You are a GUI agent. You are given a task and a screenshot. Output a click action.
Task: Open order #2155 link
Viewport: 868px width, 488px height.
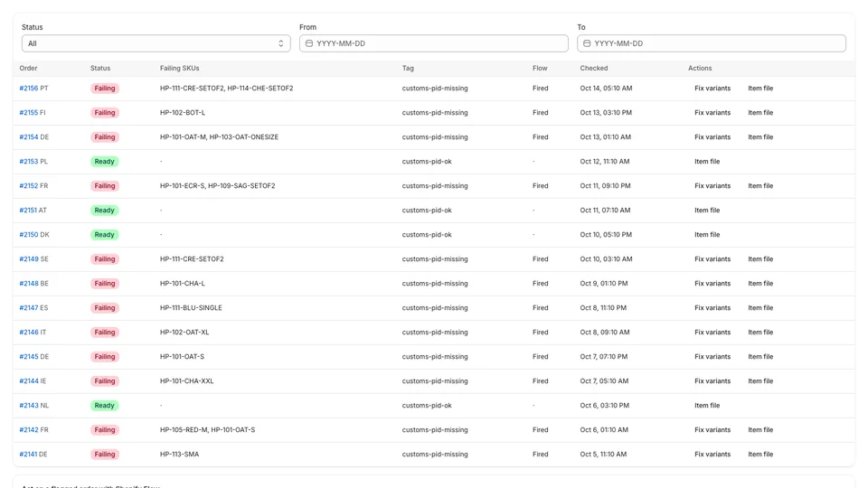(29, 112)
